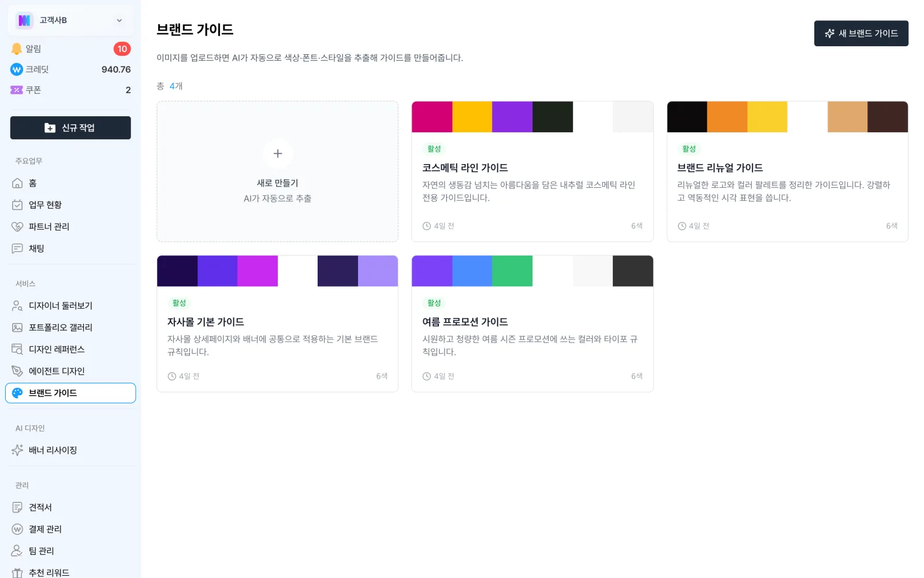Screen dimensions: 924x578
Task: Click the total count 4개 text
Action: [176, 86]
